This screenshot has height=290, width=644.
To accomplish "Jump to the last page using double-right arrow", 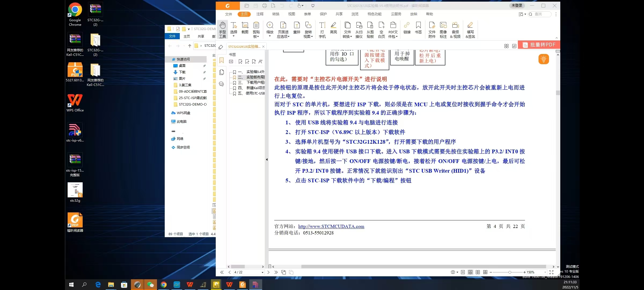I will point(276,272).
